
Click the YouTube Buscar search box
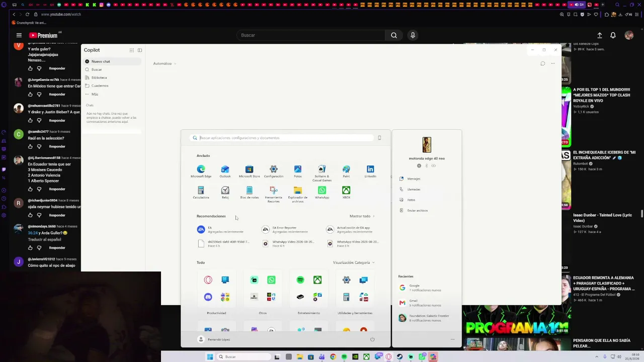coord(311,35)
